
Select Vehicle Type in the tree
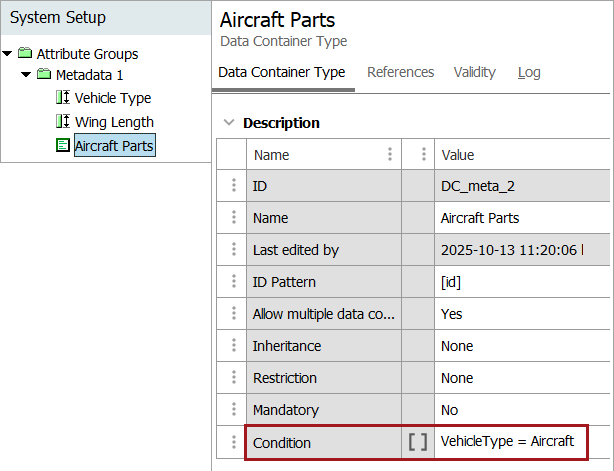point(113,98)
